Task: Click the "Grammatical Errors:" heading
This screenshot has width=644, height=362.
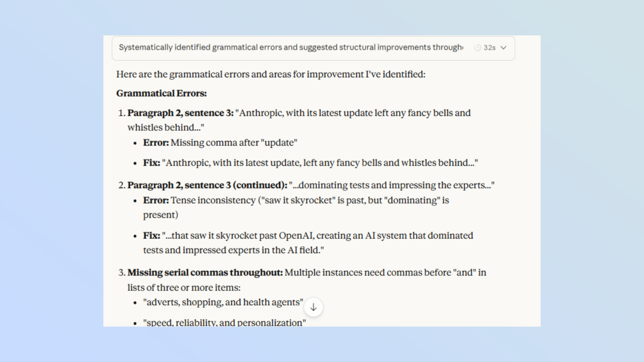Action: click(161, 93)
